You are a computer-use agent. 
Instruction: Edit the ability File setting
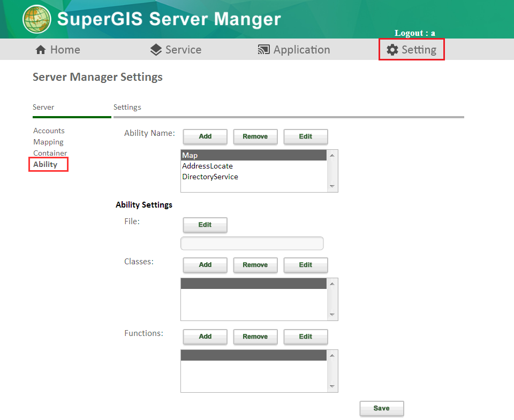pos(205,225)
